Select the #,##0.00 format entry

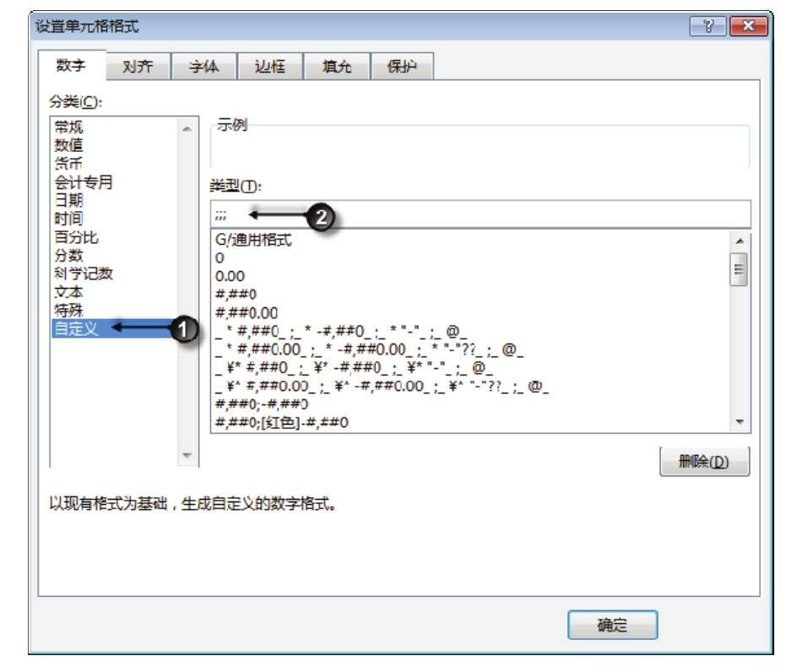pos(247,312)
